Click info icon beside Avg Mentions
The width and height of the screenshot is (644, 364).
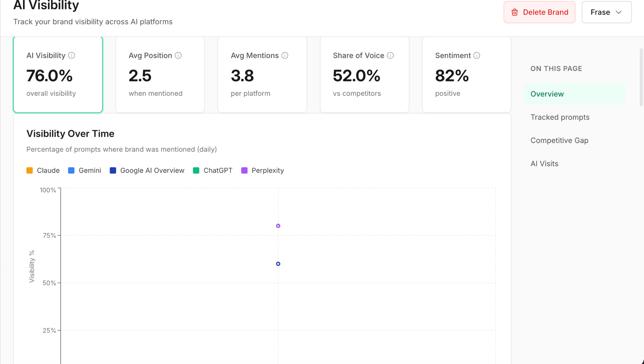[x=285, y=56]
